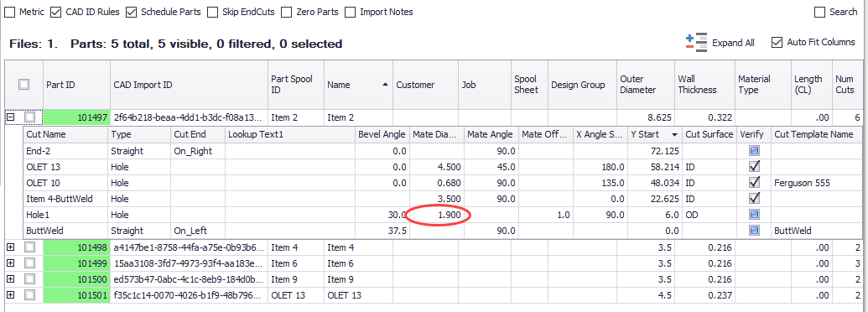Select row checkbox for part 101499
The height and width of the screenshot is (312, 868).
(x=29, y=263)
